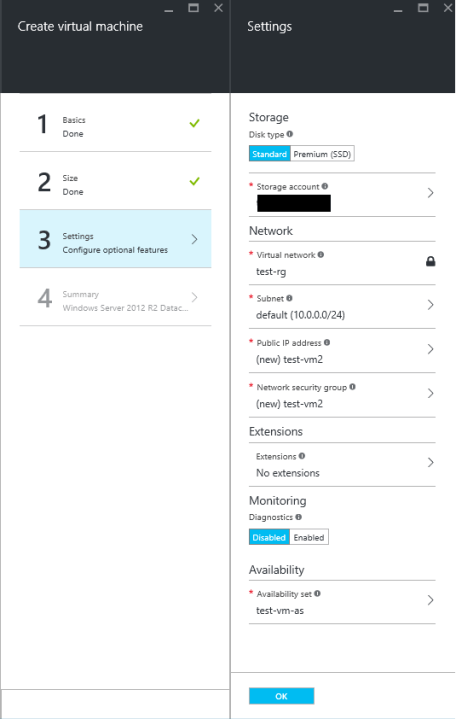Open step 1 Basics
The height and width of the screenshot is (719, 456).
tap(115, 123)
